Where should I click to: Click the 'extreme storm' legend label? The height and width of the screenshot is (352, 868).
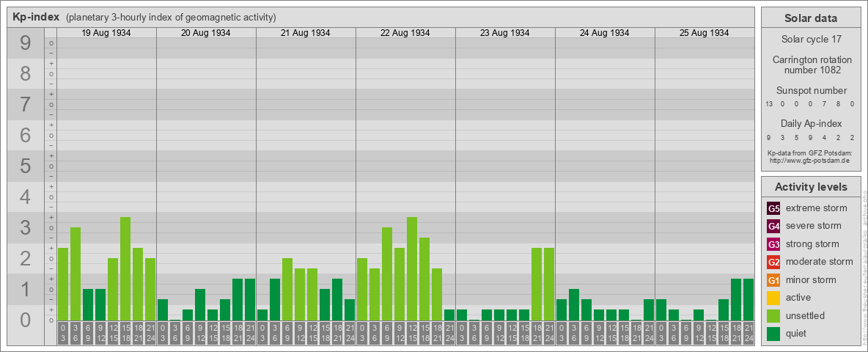817,208
